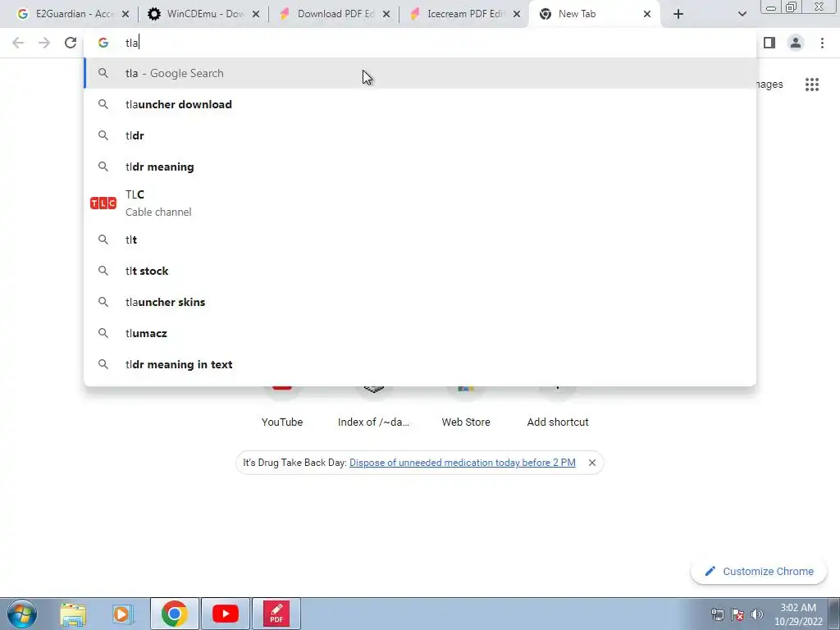Open Icecream PDF Editor taskbar icon
840x630 pixels.
pyautogui.click(x=276, y=614)
